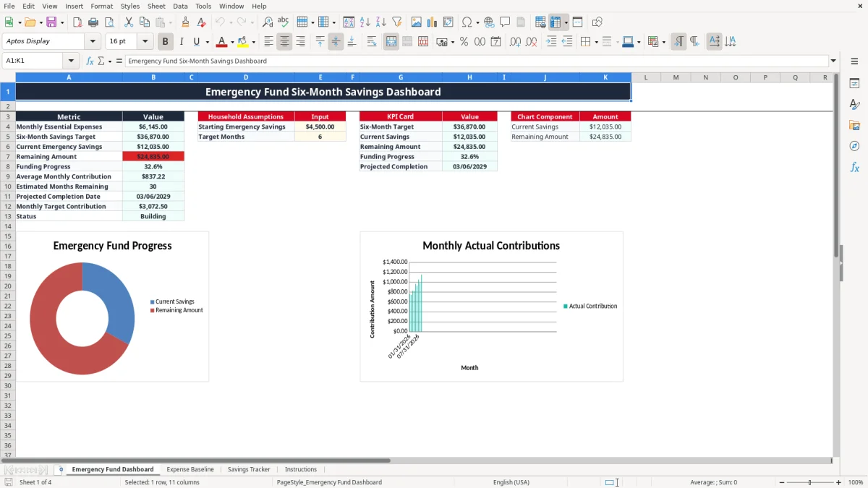Open the sidebar Properties panel
868x488 pixels.
(x=854, y=84)
